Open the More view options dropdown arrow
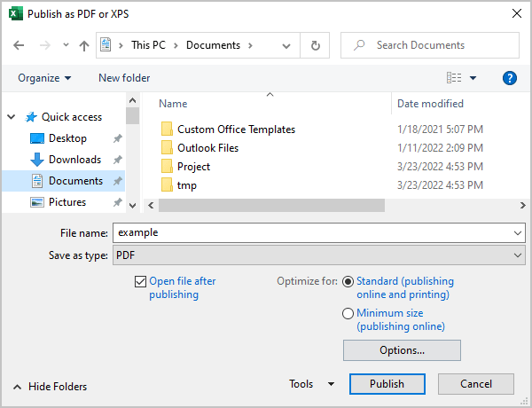The width and height of the screenshot is (532, 408). point(473,78)
